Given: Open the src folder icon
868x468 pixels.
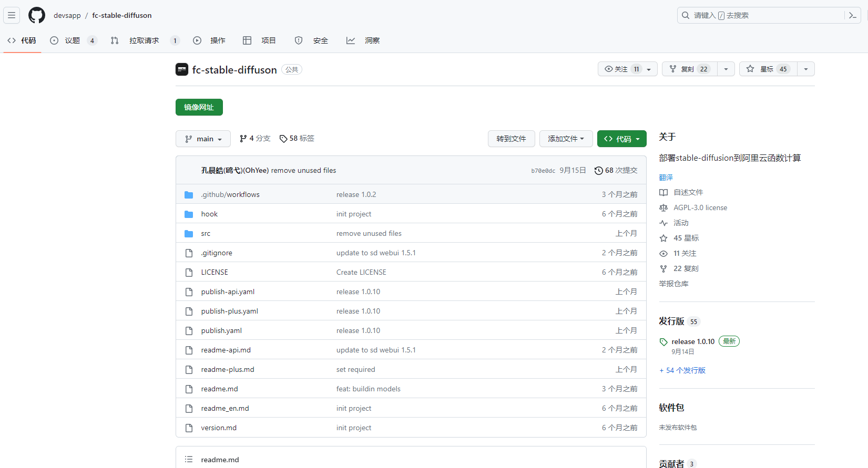Looking at the screenshot, I should 189,234.
